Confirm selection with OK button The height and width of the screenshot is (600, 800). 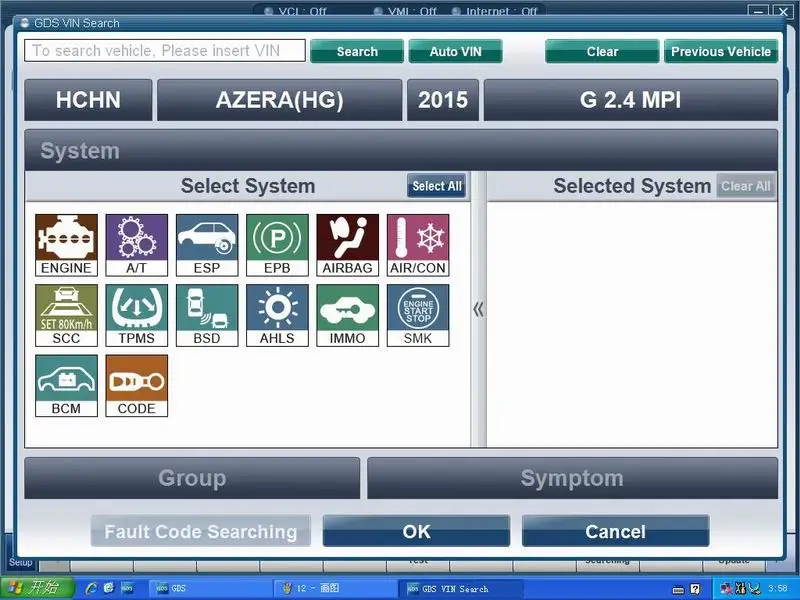416,531
